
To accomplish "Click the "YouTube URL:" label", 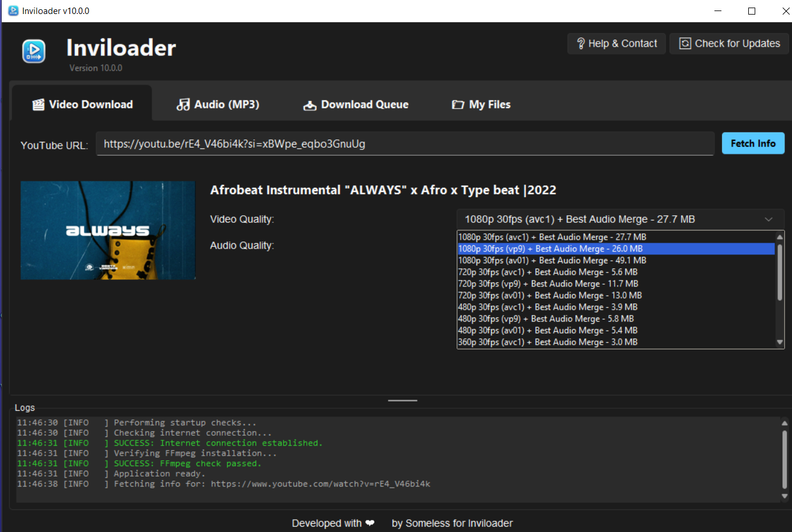I will coord(54,145).
